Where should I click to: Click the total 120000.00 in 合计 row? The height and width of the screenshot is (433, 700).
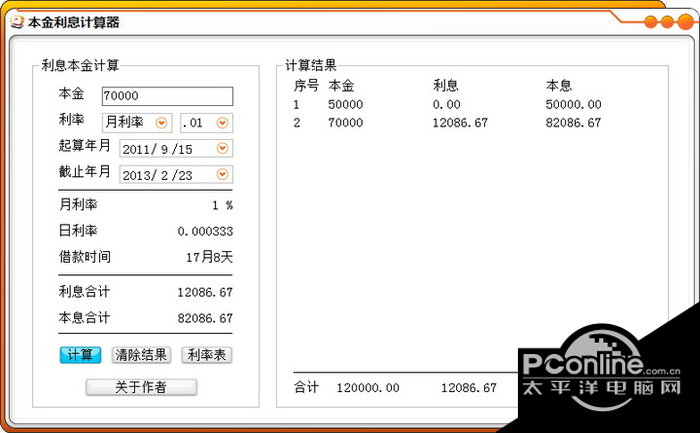(368, 388)
